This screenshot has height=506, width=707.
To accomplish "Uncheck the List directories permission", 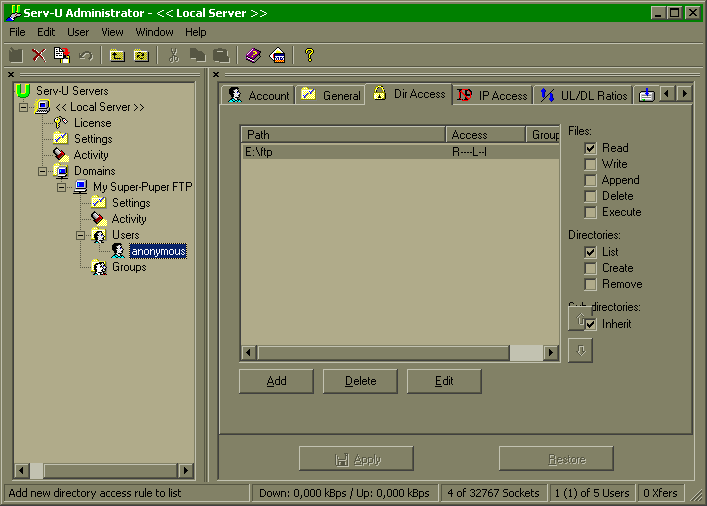I will pos(590,252).
